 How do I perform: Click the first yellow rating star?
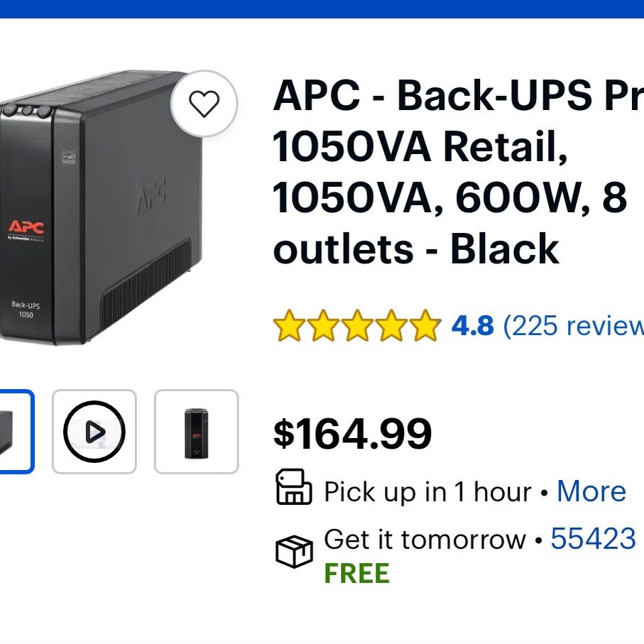point(289,326)
